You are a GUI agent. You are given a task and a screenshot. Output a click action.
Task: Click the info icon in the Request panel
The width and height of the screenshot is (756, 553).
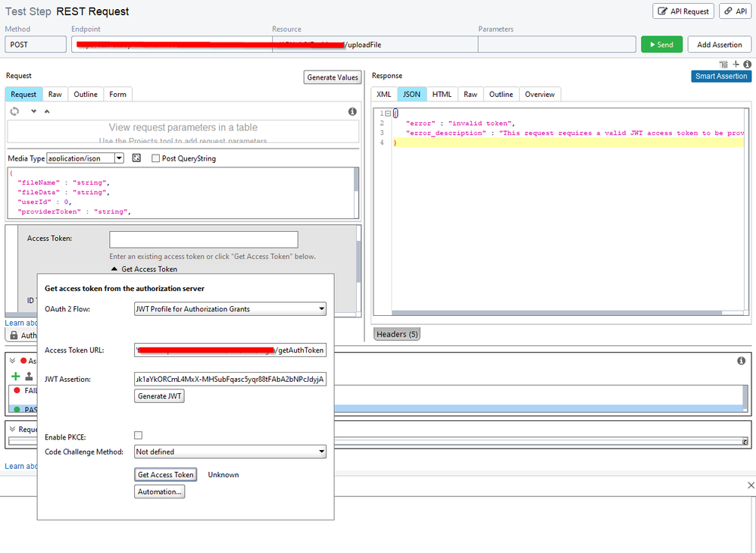click(x=352, y=111)
